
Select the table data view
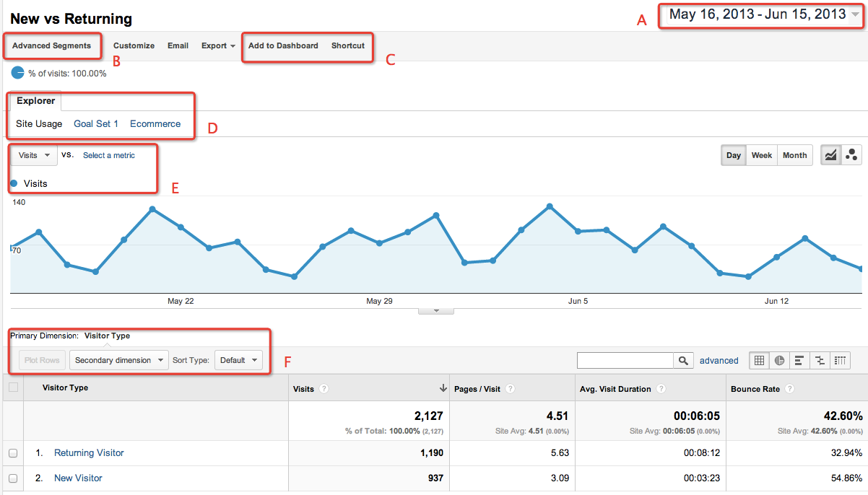tap(759, 360)
